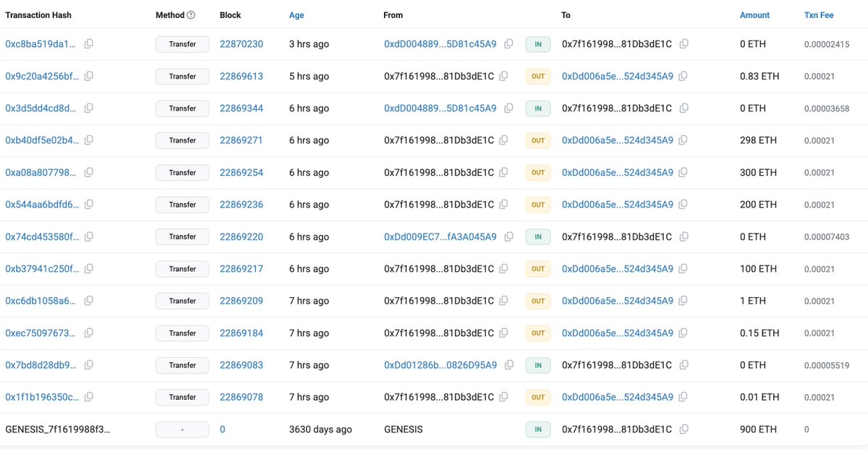Click the 0.00007403 transaction fee
Viewport: 868px width, 449px height.
[x=827, y=236]
